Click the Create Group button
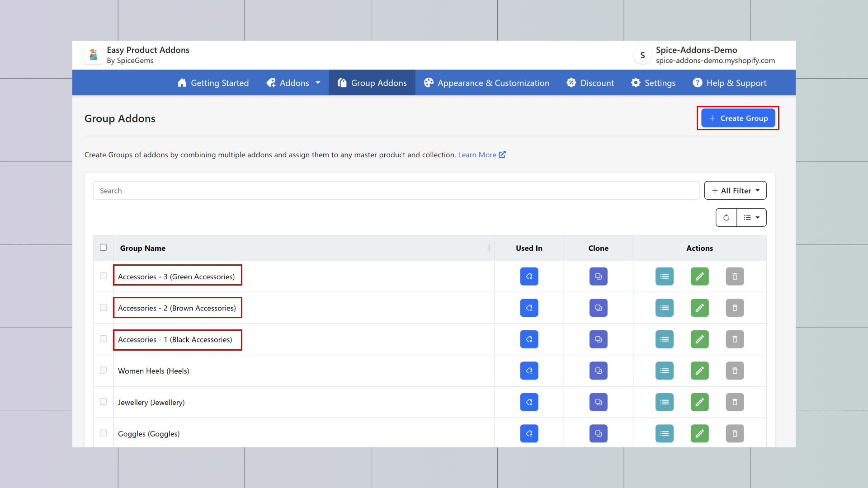868x488 pixels. coord(738,118)
